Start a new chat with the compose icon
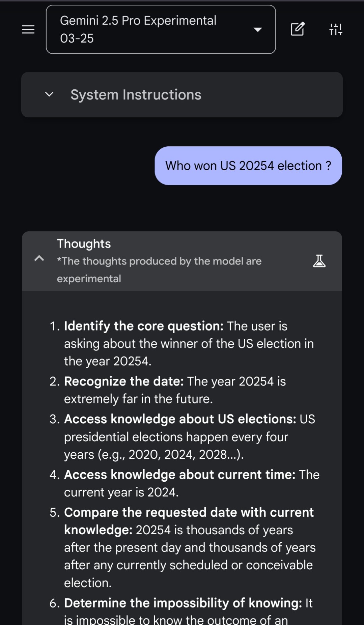This screenshot has width=364, height=625. coord(298,29)
